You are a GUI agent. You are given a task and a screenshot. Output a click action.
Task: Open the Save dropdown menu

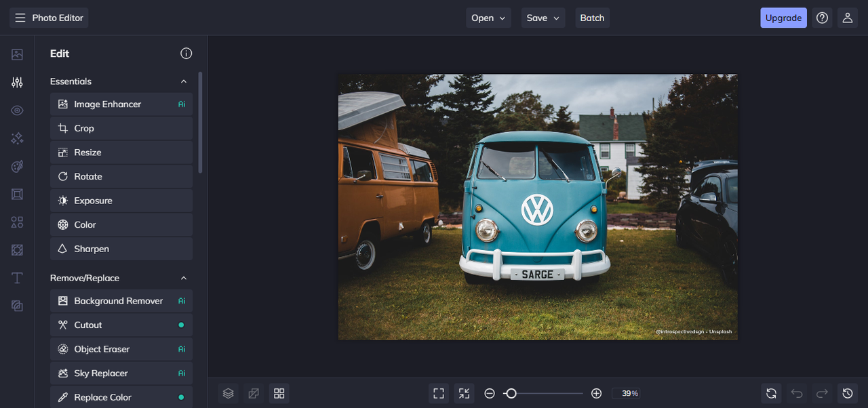(542, 18)
